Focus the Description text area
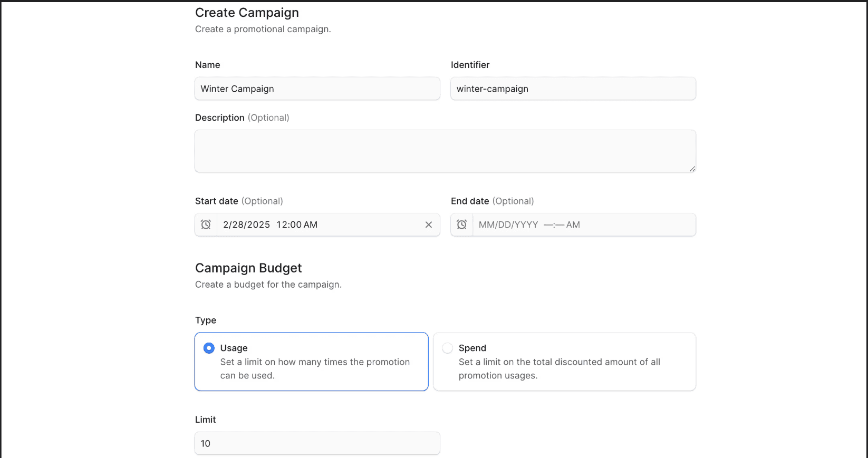 tap(445, 151)
